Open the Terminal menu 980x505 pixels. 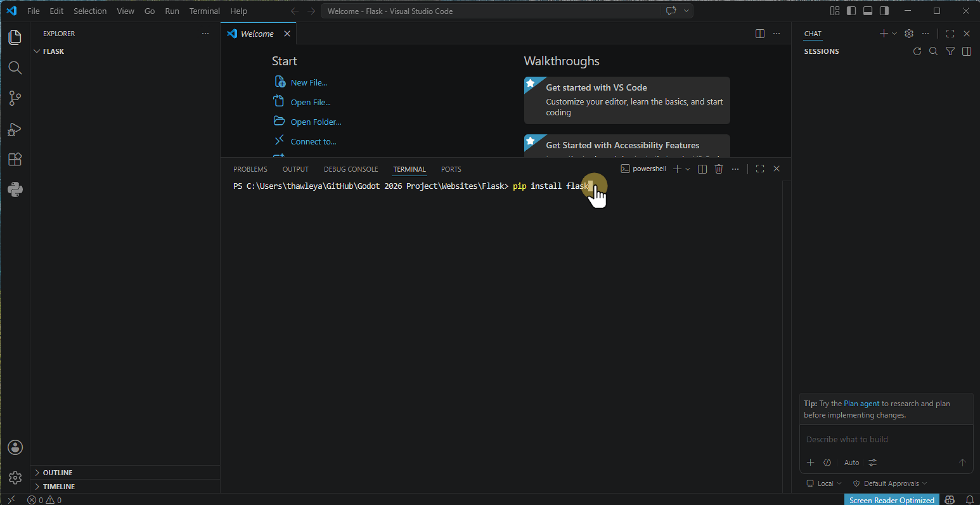pyautogui.click(x=205, y=11)
